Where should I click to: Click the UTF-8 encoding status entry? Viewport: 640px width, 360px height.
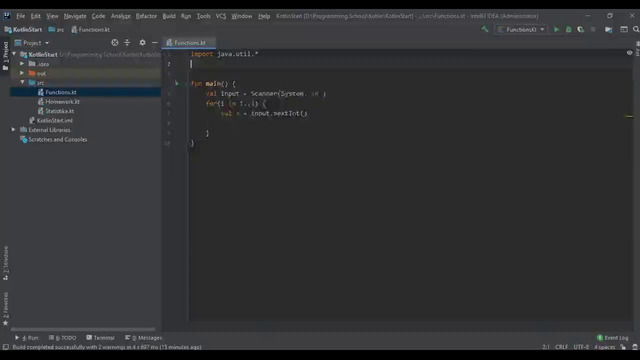(x=581, y=347)
